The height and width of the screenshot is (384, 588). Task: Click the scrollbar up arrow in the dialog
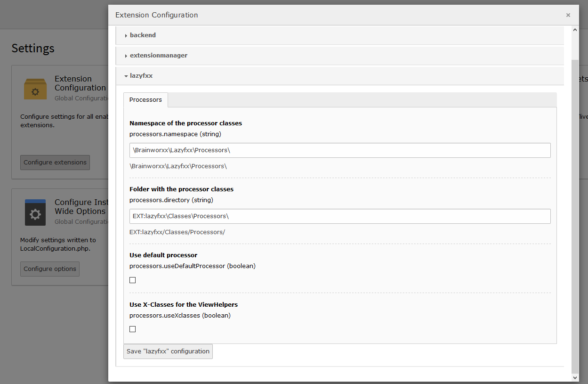(575, 30)
